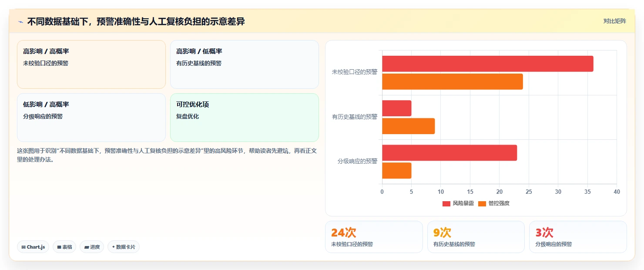Click the 分级响应的预警 chart axis label
The image size is (644, 270).
357,161
